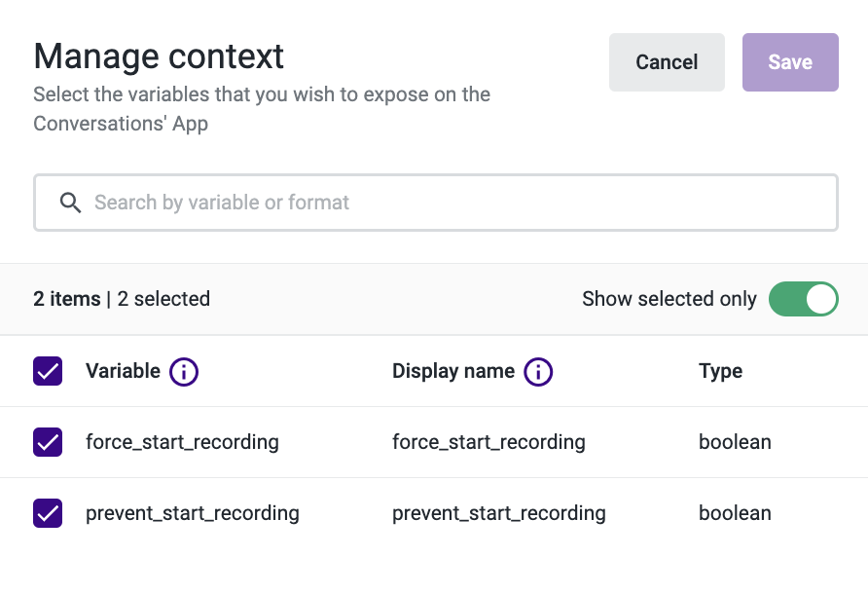Uncheck the prevent_start_recording checkbox

coord(48,513)
